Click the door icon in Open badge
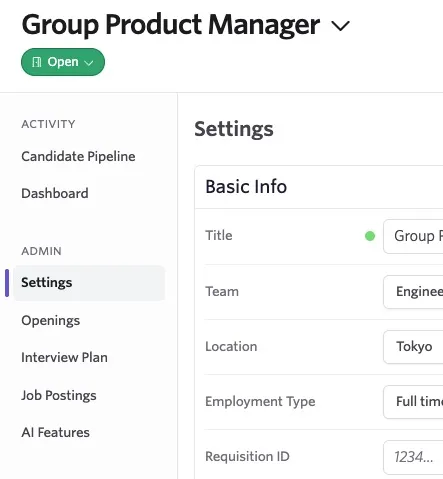Image resolution: width=443 pixels, height=479 pixels. [37, 62]
